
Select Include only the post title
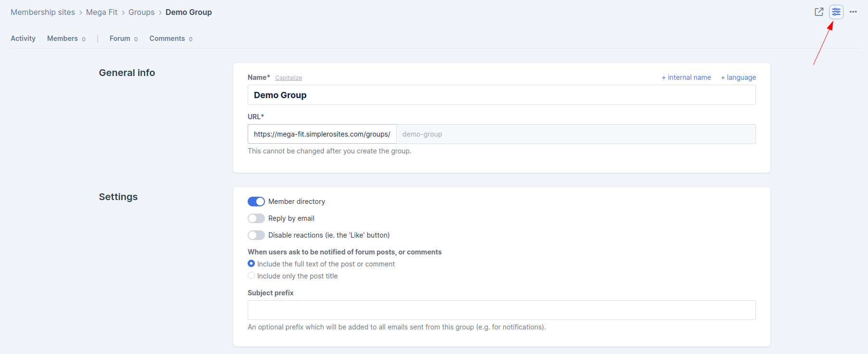click(251, 276)
